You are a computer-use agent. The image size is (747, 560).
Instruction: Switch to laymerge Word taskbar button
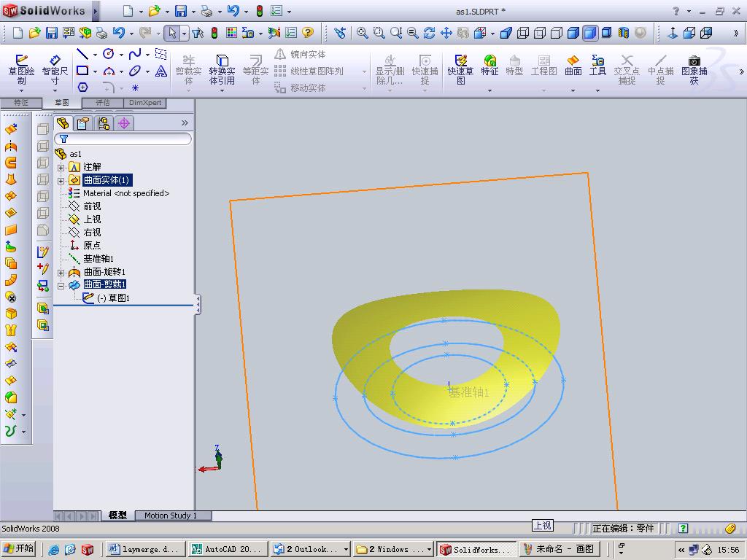pos(145,549)
